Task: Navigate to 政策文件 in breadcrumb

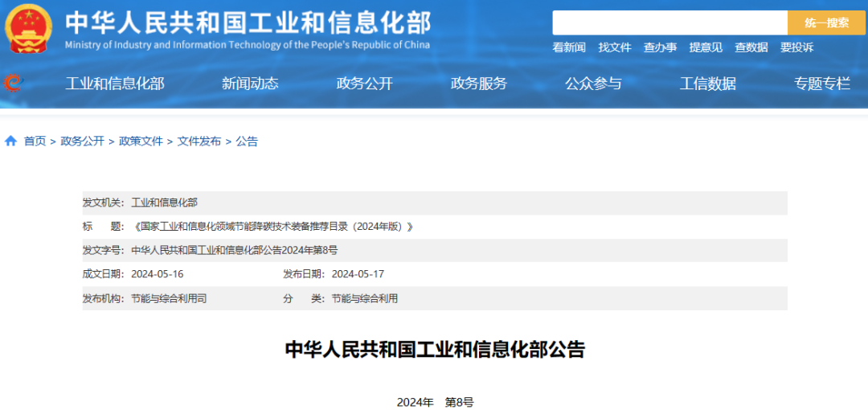Action: (x=141, y=141)
